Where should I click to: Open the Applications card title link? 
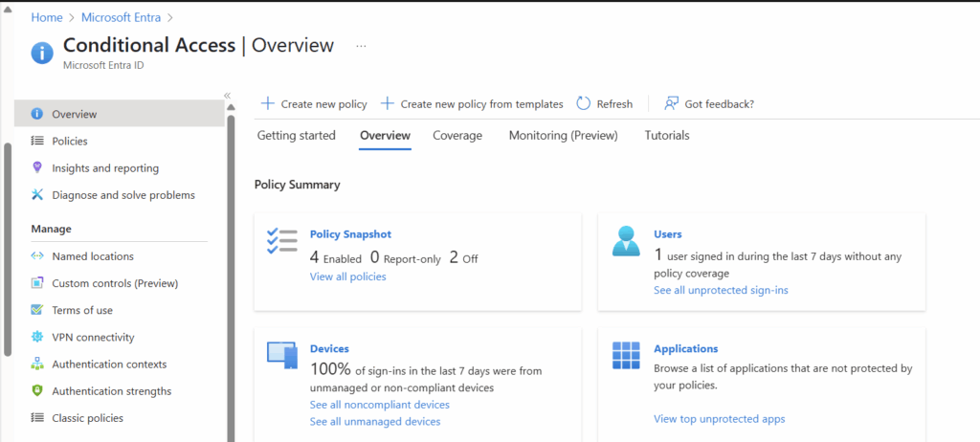click(x=685, y=348)
